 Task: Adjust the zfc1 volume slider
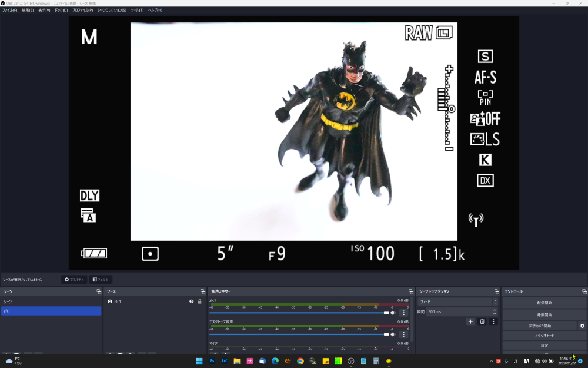coord(299,313)
